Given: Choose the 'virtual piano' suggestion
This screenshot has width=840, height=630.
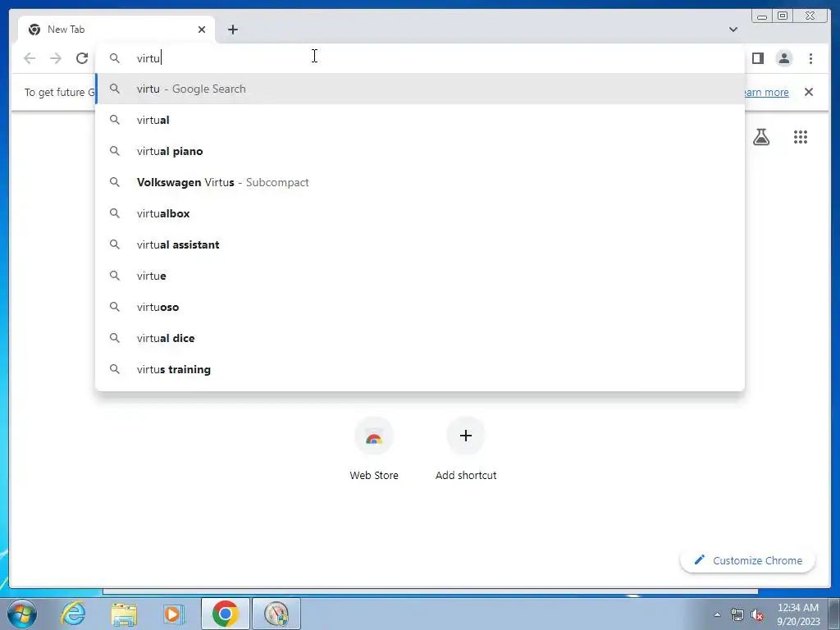Looking at the screenshot, I should pos(420,151).
